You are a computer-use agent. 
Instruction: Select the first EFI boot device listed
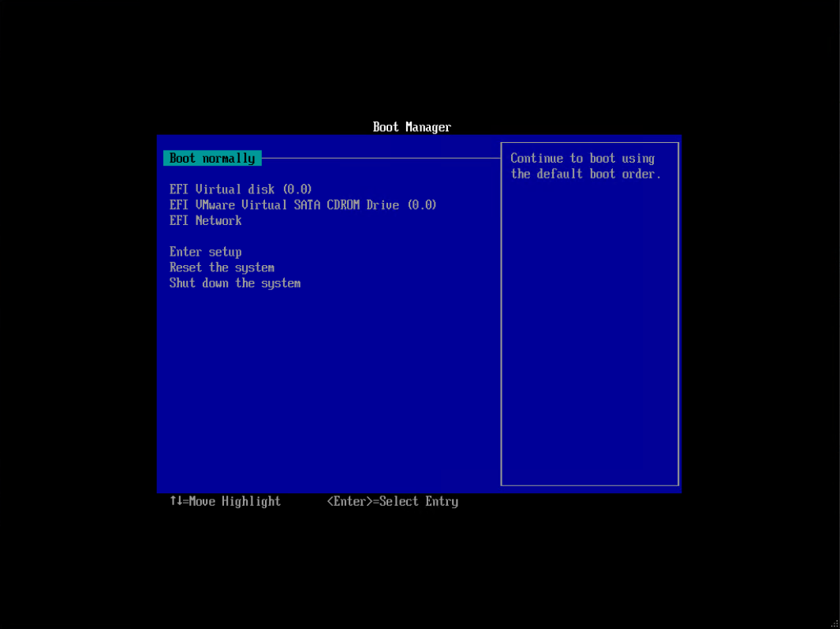(240, 189)
